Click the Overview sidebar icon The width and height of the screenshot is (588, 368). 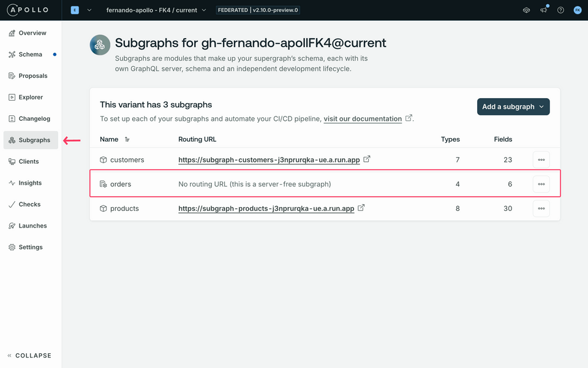12,33
